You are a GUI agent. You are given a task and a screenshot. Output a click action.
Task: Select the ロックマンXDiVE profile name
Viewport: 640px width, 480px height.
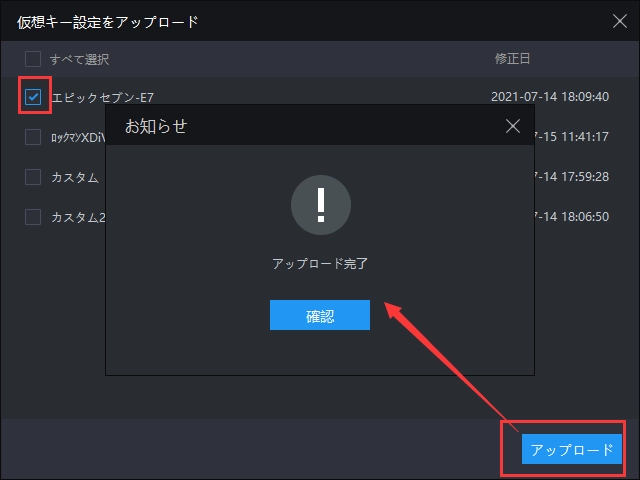point(78,137)
